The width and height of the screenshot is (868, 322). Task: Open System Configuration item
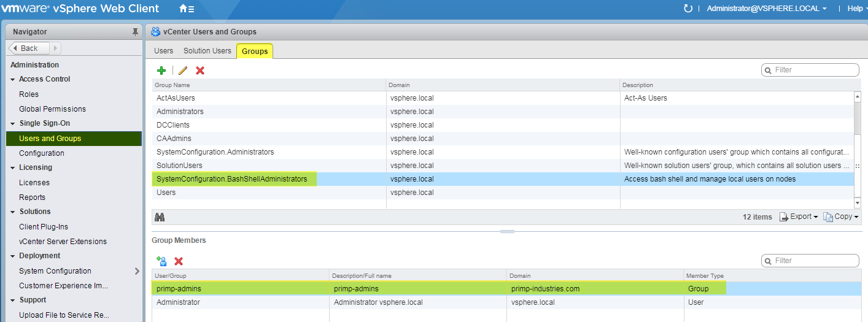(x=55, y=271)
